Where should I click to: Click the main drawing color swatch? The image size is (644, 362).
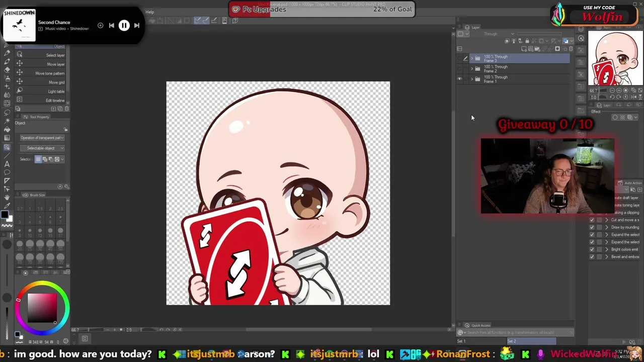tap(5, 215)
